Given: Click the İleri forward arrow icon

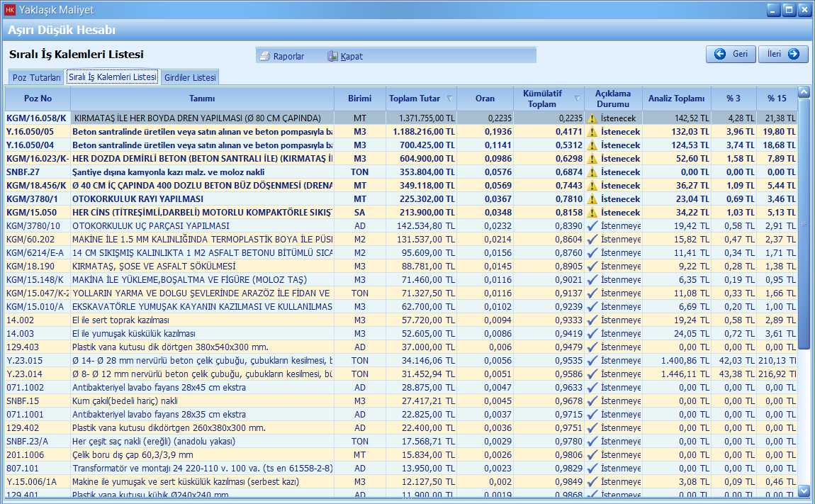Looking at the screenshot, I should pos(793,54).
